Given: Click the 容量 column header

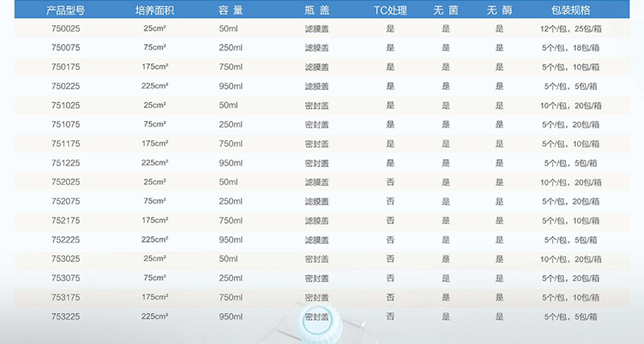Looking at the screenshot, I should tap(231, 11).
